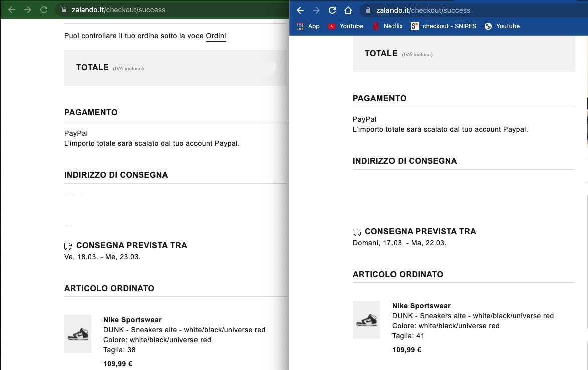Viewport: 588px width, 370px height.
Task: Open the YouTube bookmark with globe icon
Action: (502, 26)
